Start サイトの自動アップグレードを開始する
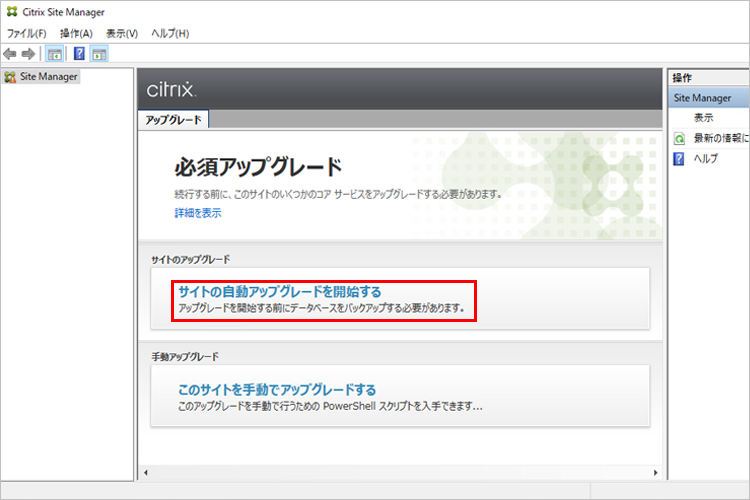 click(279, 292)
